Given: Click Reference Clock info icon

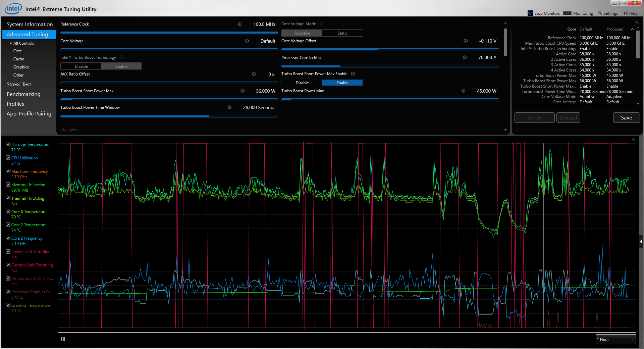Looking at the screenshot, I should (239, 24).
